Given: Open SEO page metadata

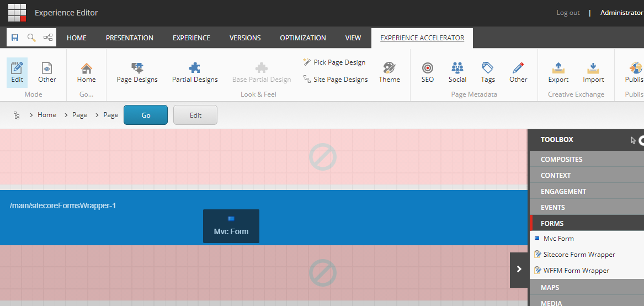Looking at the screenshot, I should click(428, 72).
